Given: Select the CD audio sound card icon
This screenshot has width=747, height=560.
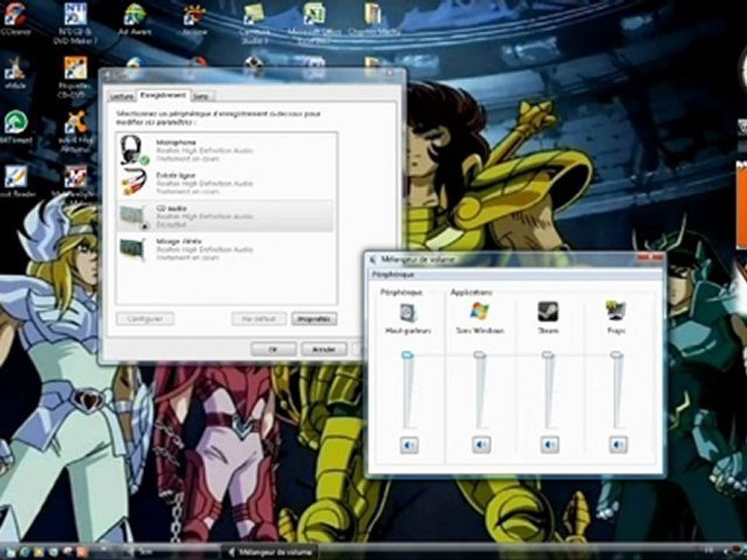Looking at the screenshot, I should 134,216.
